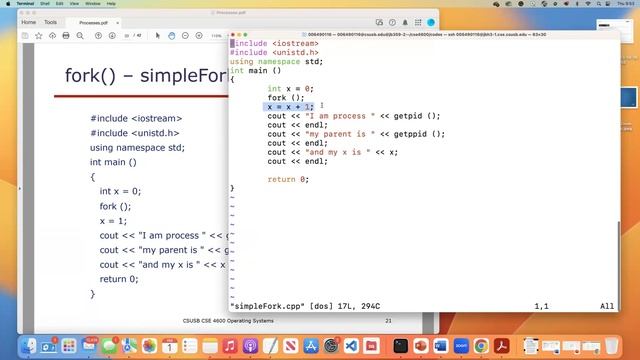Image resolution: width=640 pixels, height=360 pixels.
Task: Select the arrow selection tool in Acrobat
Action: coord(158,36)
